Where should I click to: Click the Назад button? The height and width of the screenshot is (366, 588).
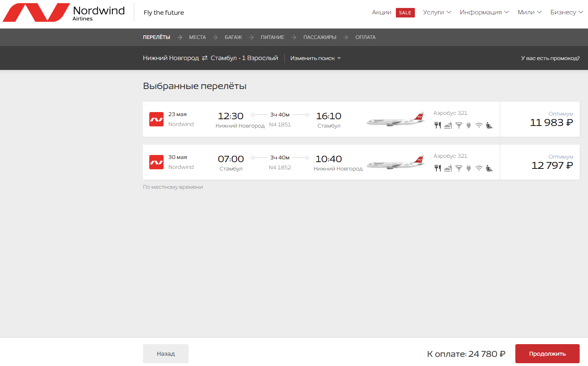166,354
